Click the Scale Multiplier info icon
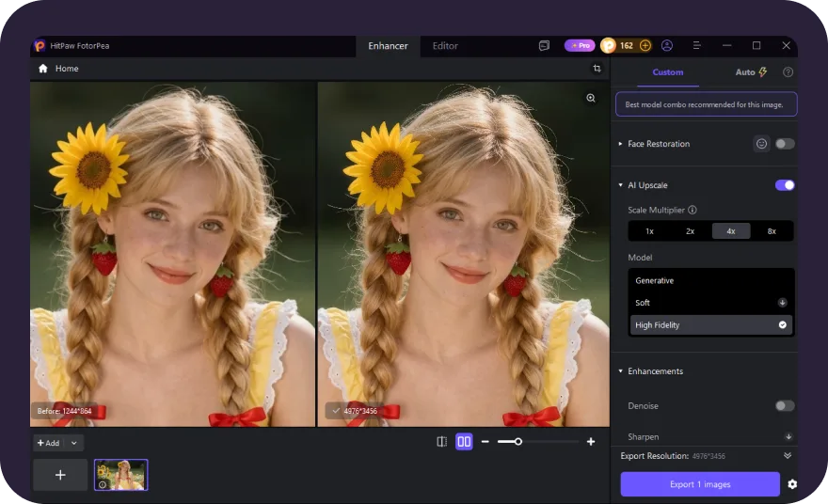828x504 pixels. coord(693,210)
